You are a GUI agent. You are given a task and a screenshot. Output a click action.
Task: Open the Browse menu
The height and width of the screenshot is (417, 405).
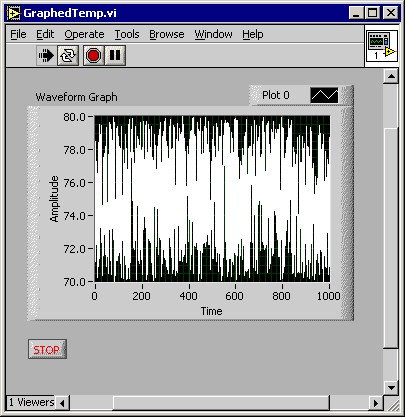[167, 34]
